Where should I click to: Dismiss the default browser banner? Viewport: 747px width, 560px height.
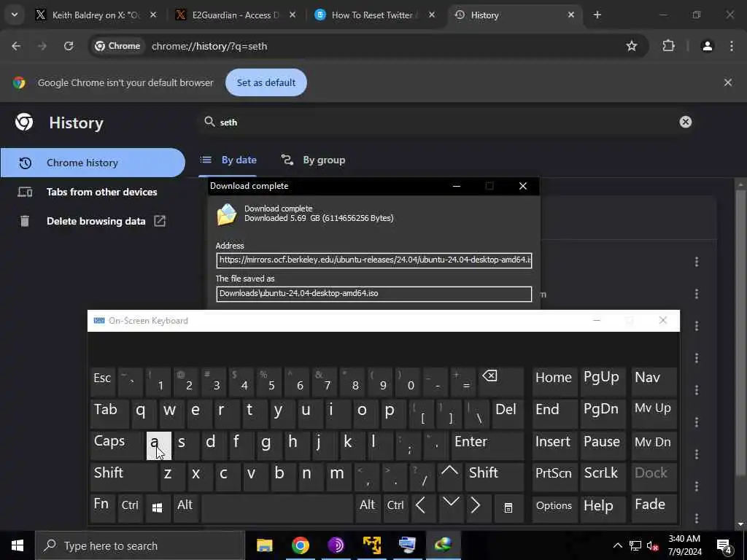coord(727,82)
